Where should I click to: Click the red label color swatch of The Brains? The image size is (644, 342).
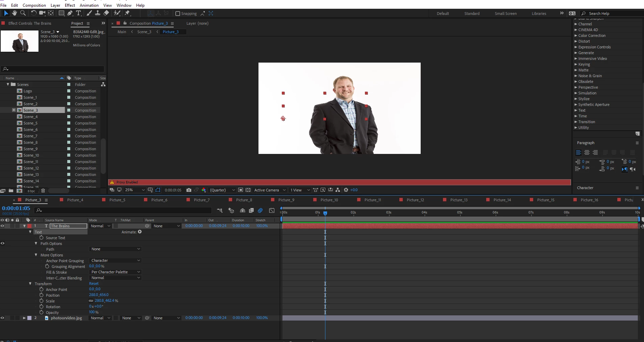pos(29,226)
